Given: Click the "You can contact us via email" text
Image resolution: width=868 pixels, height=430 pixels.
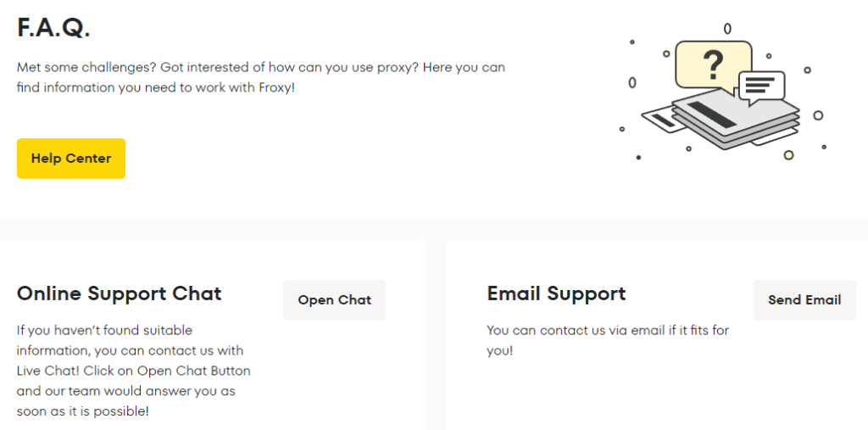Looking at the screenshot, I should click(x=576, y=330).
